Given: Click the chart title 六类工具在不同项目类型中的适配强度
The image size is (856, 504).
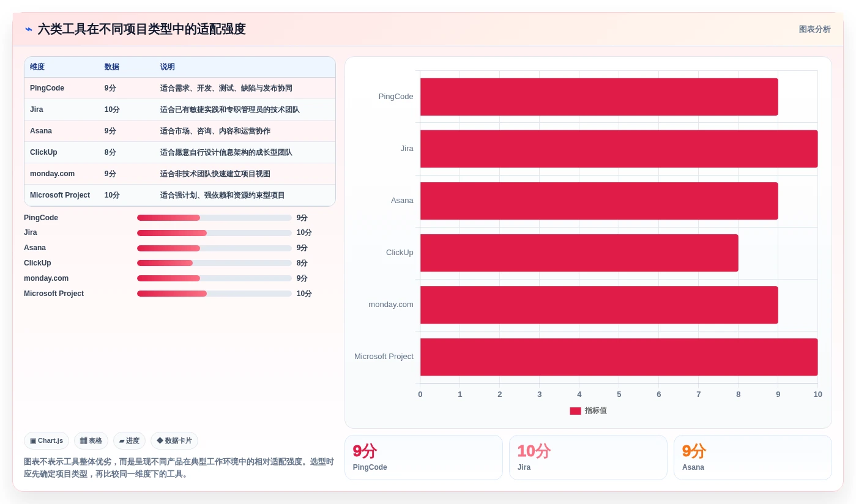Looking at the screenshot, I should [x=142, y=29].
